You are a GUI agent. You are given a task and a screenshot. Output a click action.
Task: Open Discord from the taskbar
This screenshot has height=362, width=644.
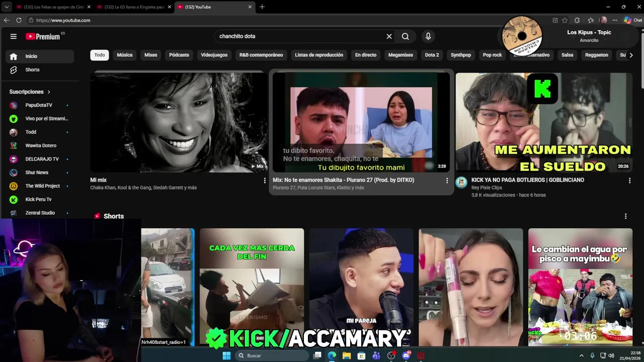(406, 355)
